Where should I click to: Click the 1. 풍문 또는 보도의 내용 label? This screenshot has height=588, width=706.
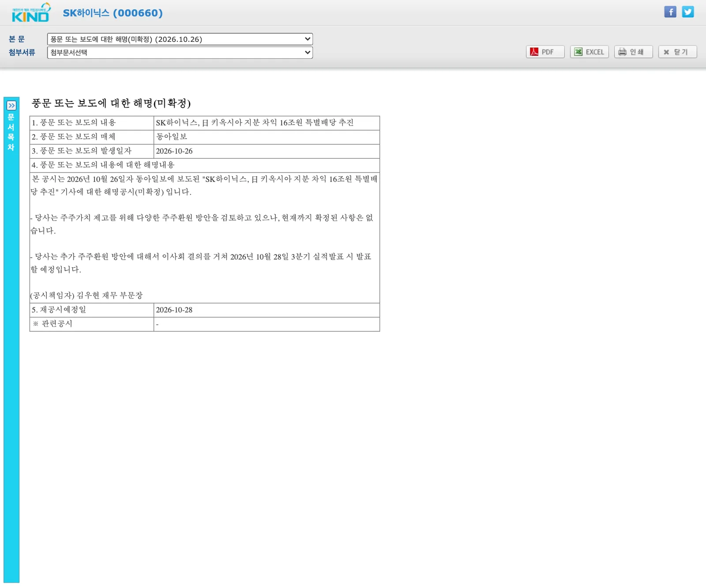74,123
